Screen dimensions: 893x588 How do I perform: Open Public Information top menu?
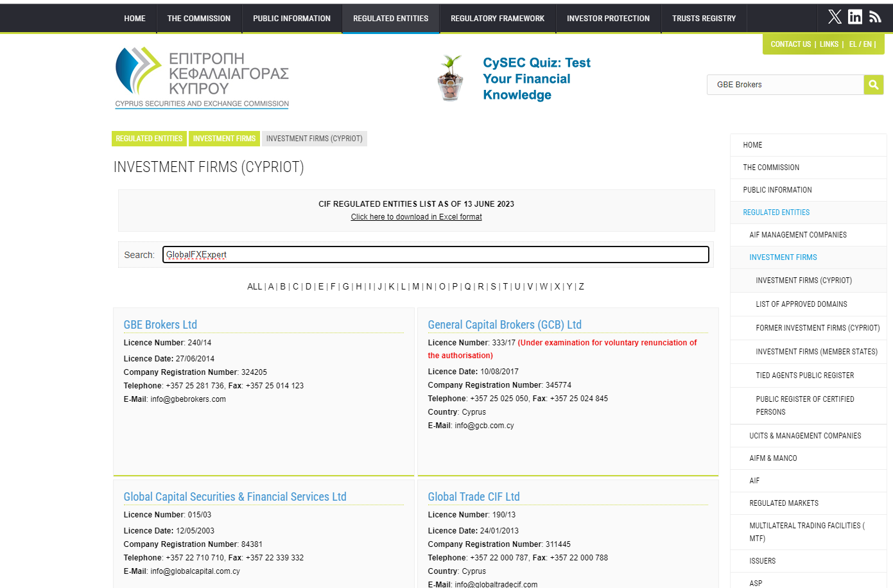292,19
